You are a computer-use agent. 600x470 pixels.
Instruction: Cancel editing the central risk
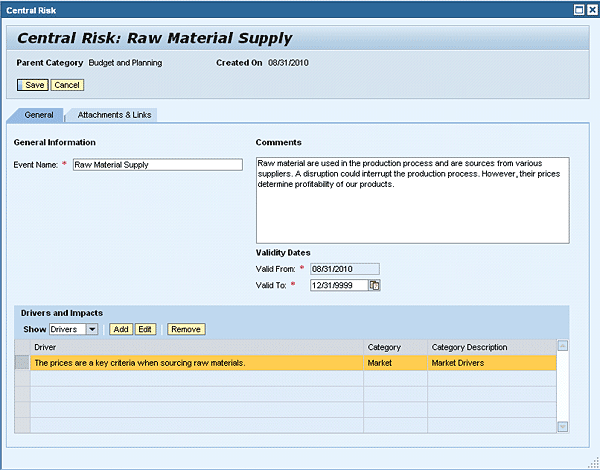66,85
